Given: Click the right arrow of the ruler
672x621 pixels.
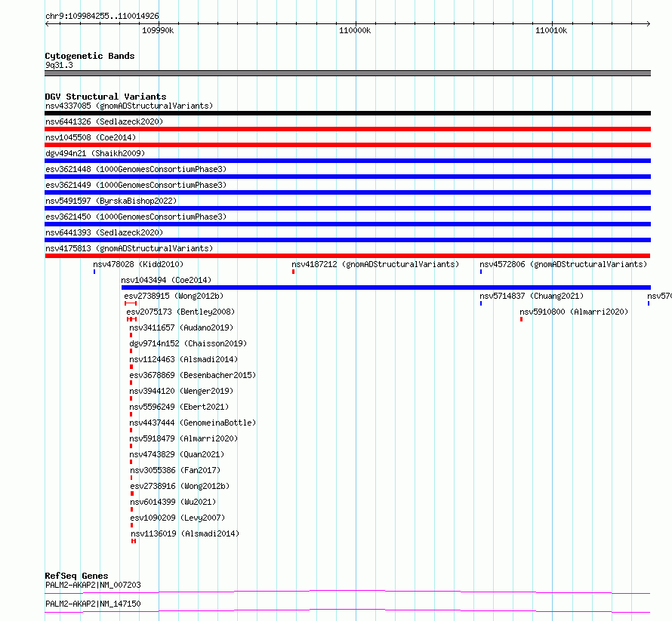Looking at the screenshot, I should (648, 23).
